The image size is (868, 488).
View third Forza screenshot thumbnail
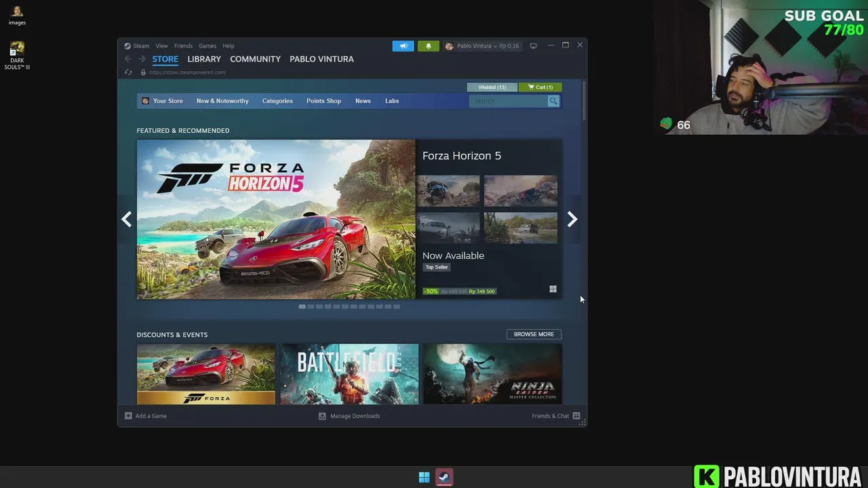click(x=448, y=227)
